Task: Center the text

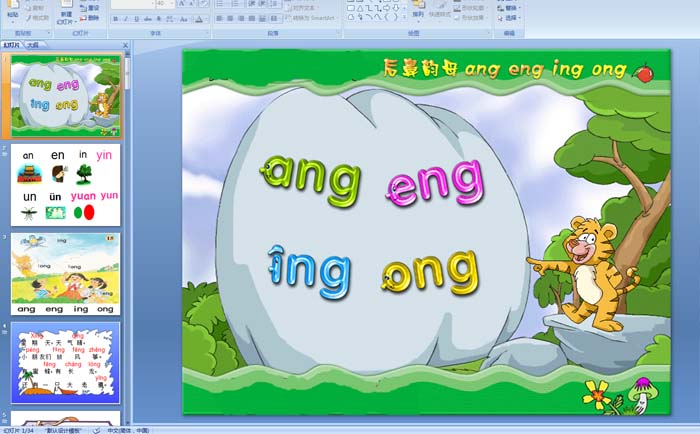Action: tap(230, 18)
